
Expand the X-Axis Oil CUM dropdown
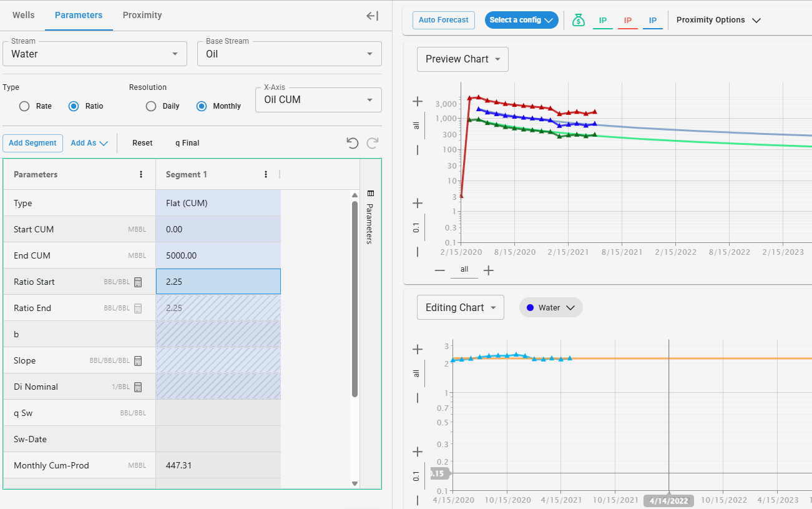pyautogui.click(x=318, y=100)
